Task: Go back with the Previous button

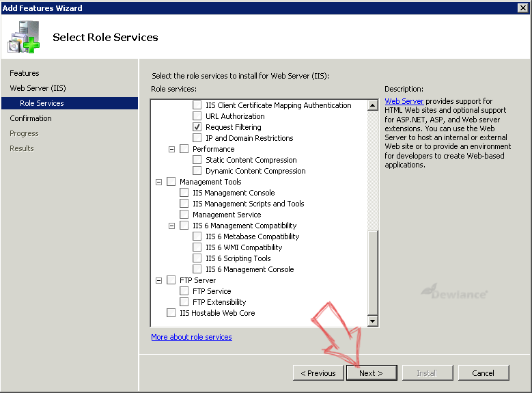Action: pos(318,373)
